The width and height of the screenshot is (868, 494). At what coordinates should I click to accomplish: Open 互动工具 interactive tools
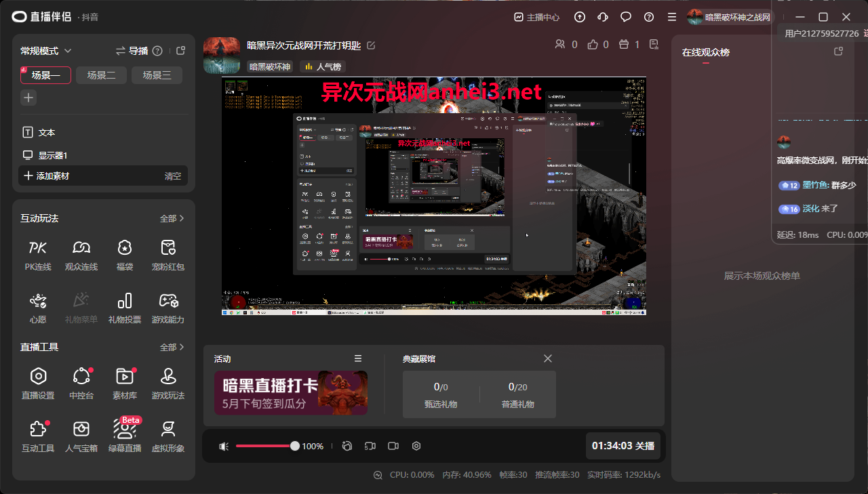tap(38, 436)
